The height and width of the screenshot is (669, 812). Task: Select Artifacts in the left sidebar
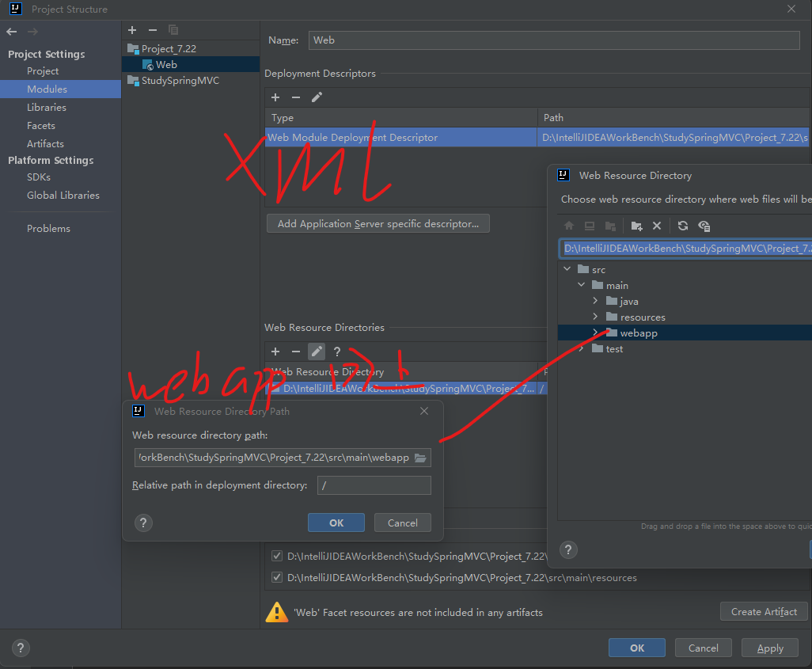tap(45, 144)
